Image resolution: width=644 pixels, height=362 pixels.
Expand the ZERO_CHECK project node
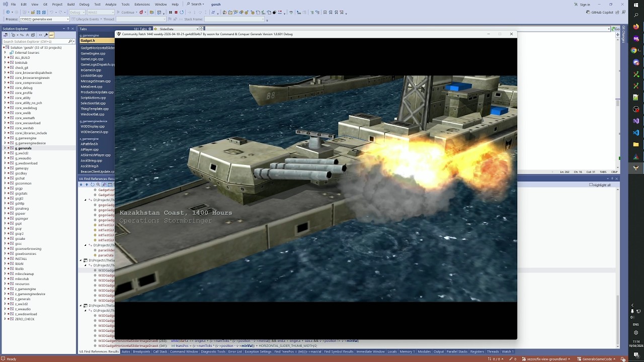5,319
